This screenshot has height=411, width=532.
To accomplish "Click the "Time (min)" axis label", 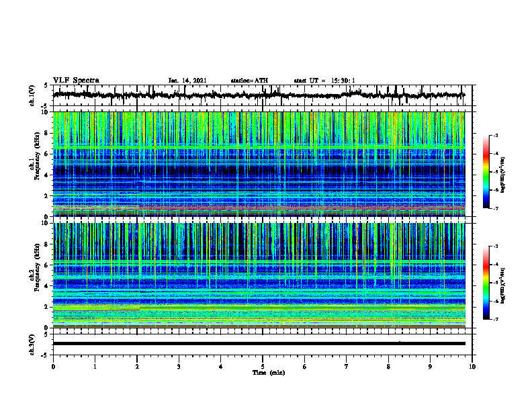I will tap(269, 373).
